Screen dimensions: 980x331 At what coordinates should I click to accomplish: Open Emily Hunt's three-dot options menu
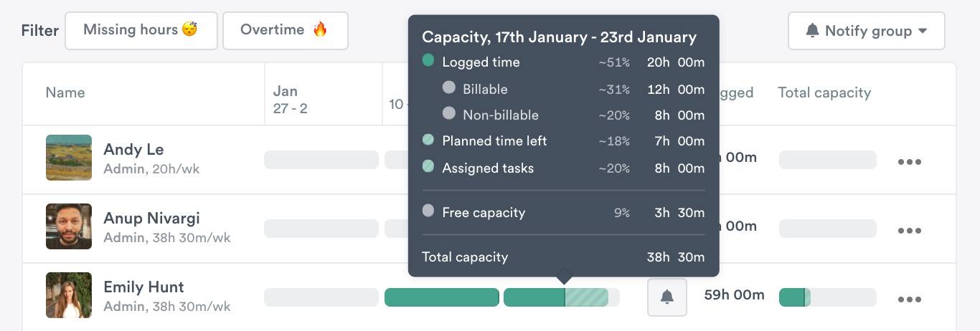pos(909,299)
